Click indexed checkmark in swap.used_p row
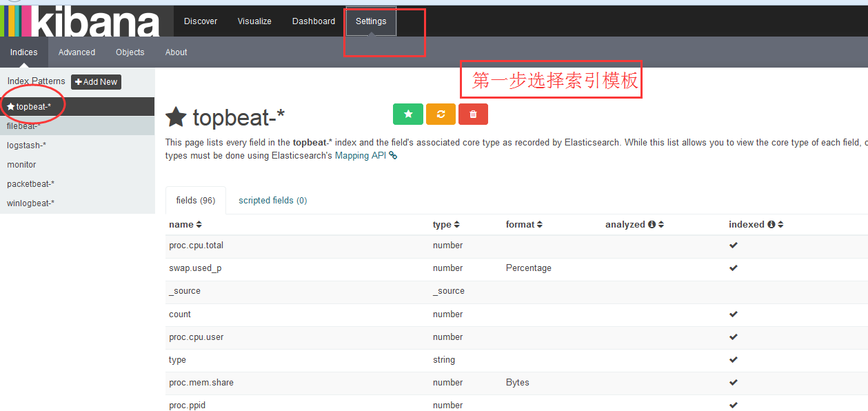Image resolution: width=868 pixels, height=411 pixels. [734, 268]
